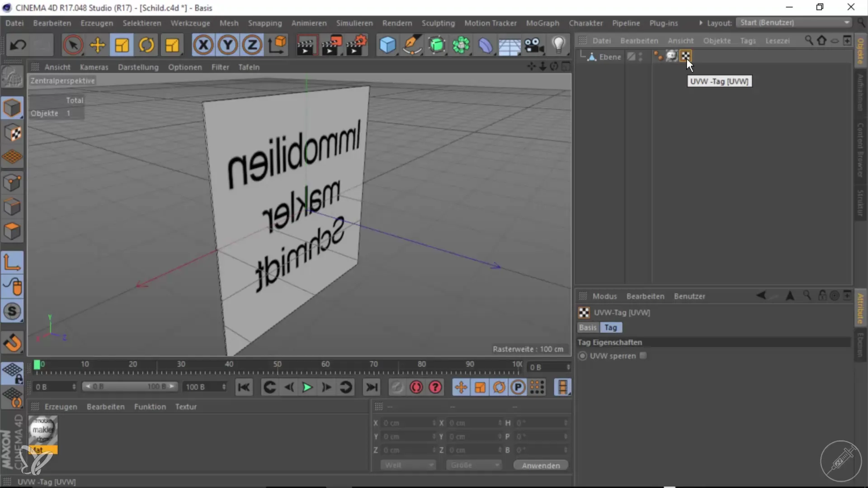Screen dimensions: 868x488
Task: Switch to Model mode in left palette
Action: click(x=12, y=108)
